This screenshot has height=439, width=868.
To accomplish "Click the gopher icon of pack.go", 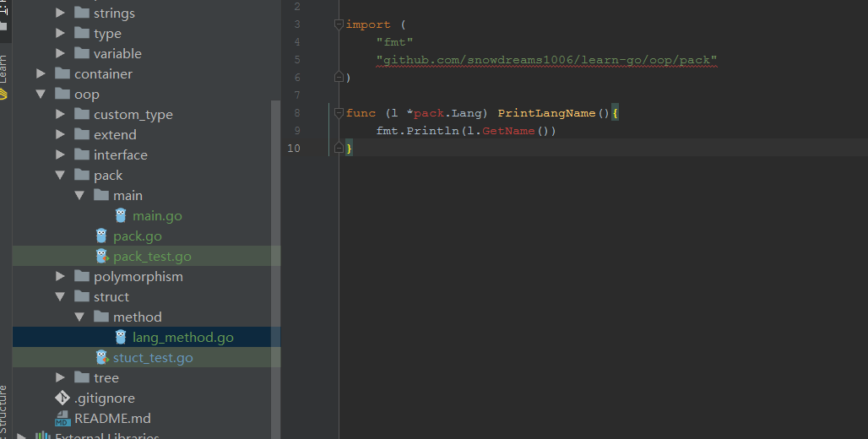I will point(101,236).
